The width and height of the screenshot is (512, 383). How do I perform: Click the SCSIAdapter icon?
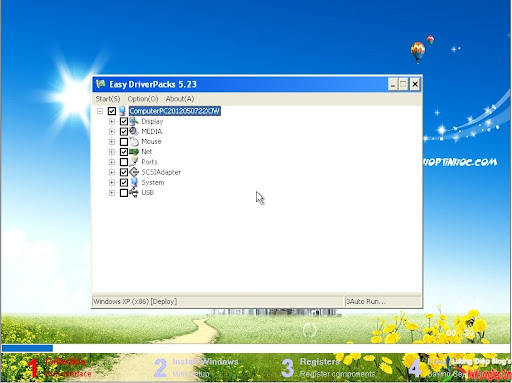click(x=134, y=172)
